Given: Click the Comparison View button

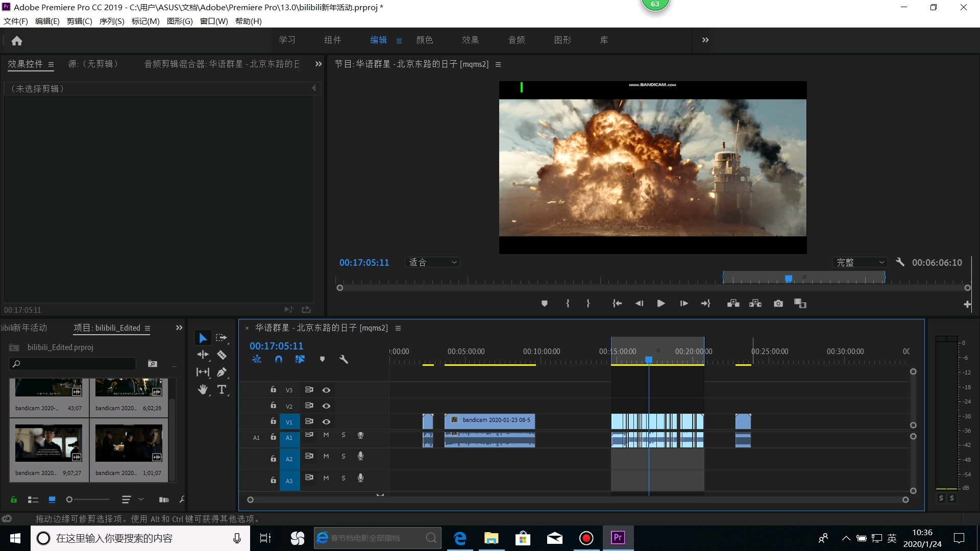Looking at the screenshot, I should click(800, 304).
